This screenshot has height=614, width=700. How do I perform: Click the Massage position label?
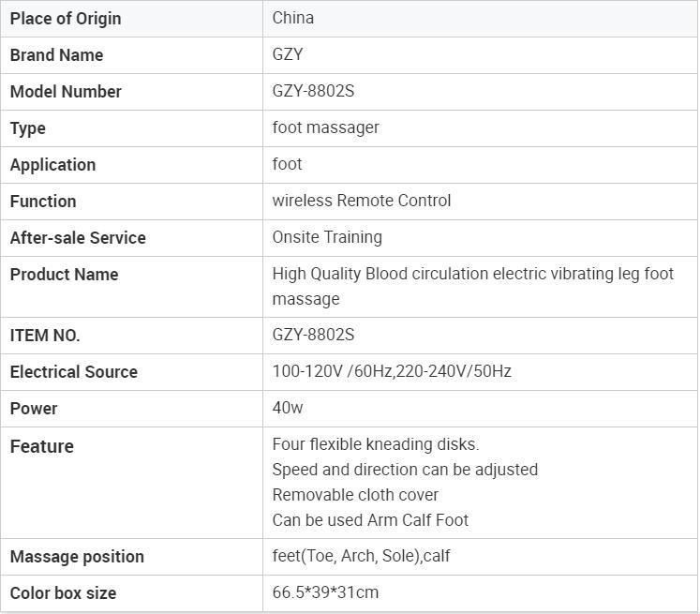click(x=77, y=557)
